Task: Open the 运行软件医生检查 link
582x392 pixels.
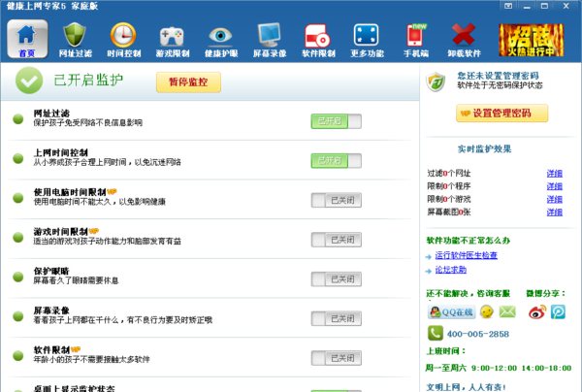Action: pyautogui.click(x=464, y=255)
